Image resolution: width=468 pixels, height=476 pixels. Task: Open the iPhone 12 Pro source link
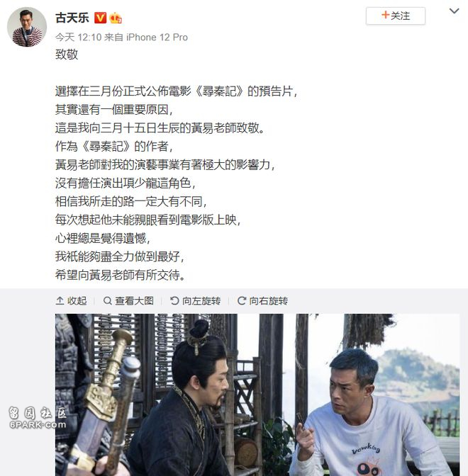point(157,38)
